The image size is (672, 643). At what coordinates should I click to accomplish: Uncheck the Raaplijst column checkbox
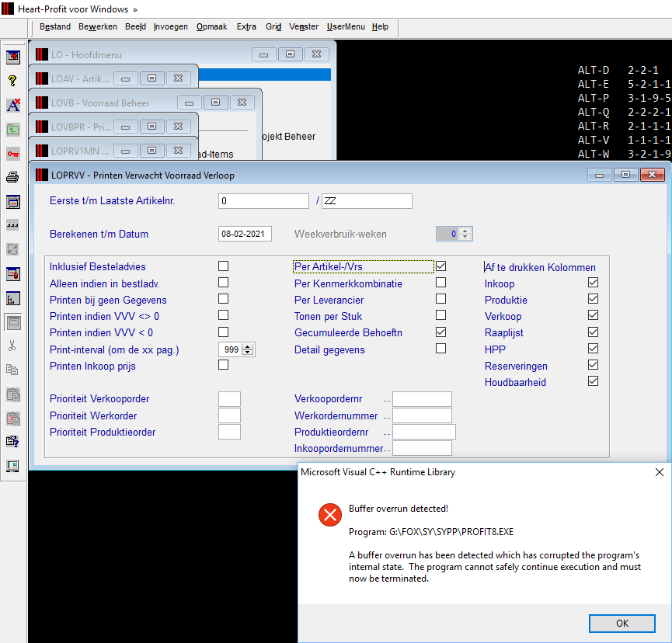593,332
